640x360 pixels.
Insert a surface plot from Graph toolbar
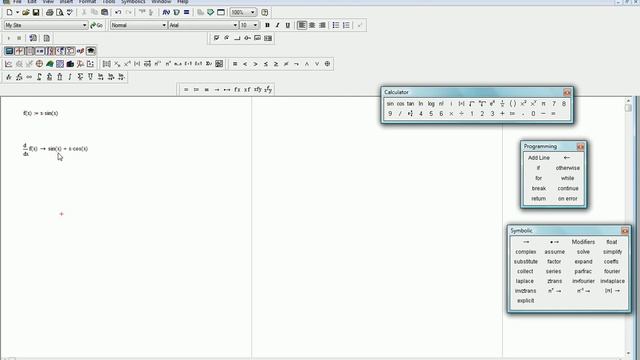[49, 64]
